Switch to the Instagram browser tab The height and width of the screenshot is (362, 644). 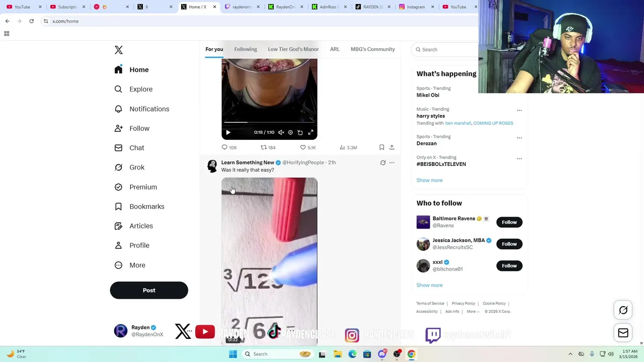coord(416,7)
